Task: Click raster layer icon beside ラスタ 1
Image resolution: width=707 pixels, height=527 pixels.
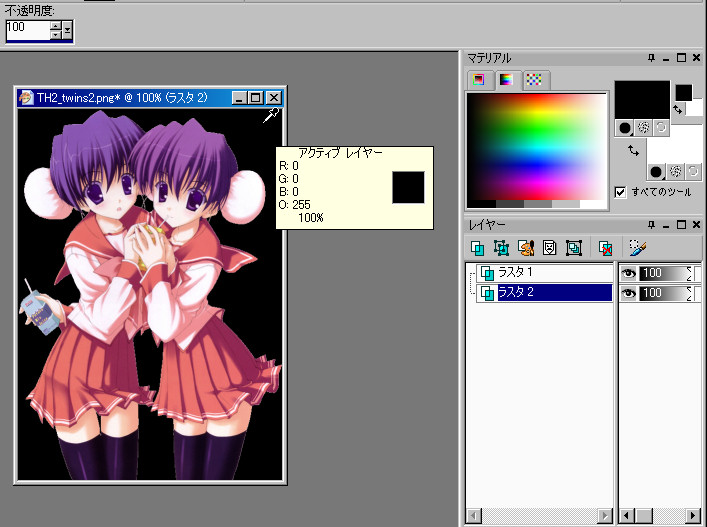Action: pyautogui.click(x=487, y=273)
